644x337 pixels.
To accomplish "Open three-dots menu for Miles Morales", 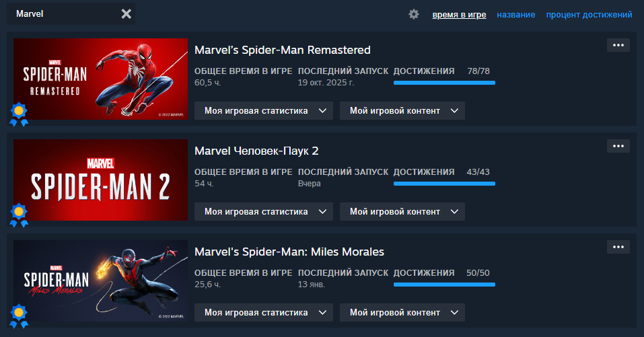I will click(x=618, y=247).
